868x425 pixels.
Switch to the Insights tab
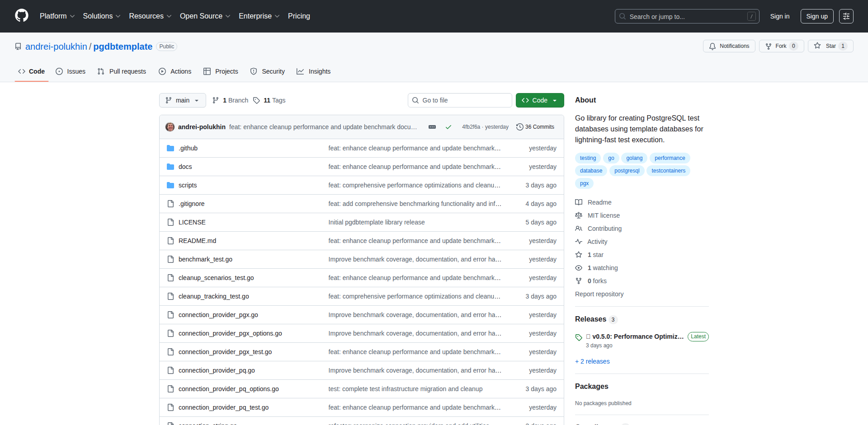pos(314,71)
